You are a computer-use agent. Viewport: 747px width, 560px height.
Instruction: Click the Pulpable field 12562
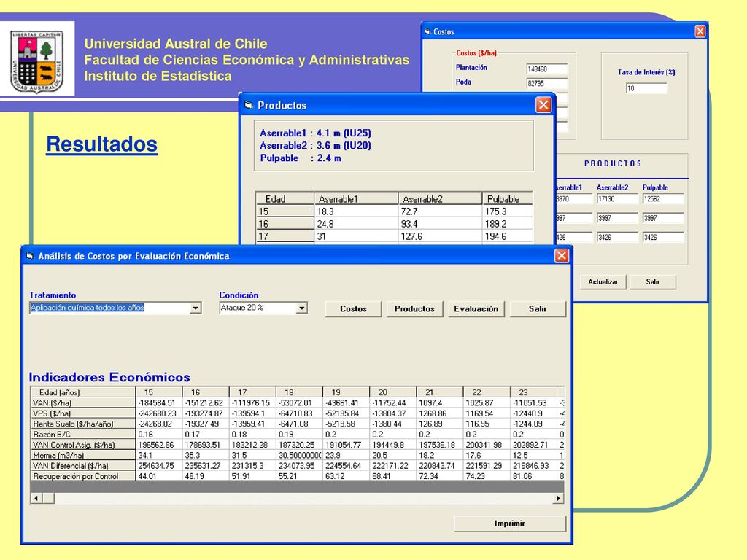coord(663,199)
